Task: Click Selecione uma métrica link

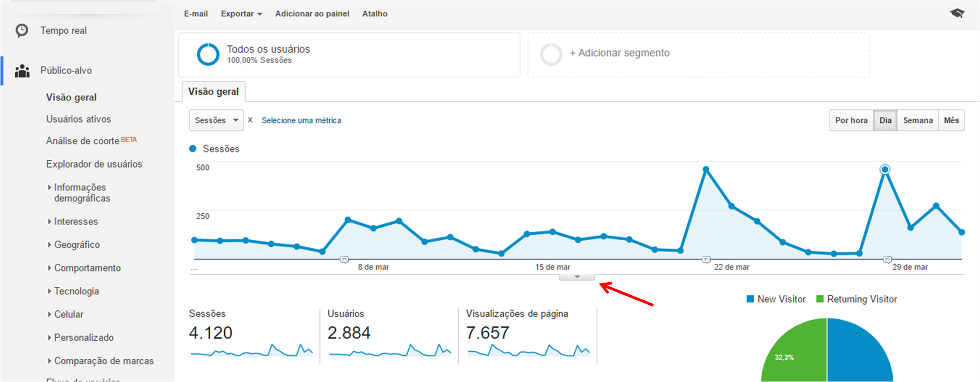Action: 301,120
